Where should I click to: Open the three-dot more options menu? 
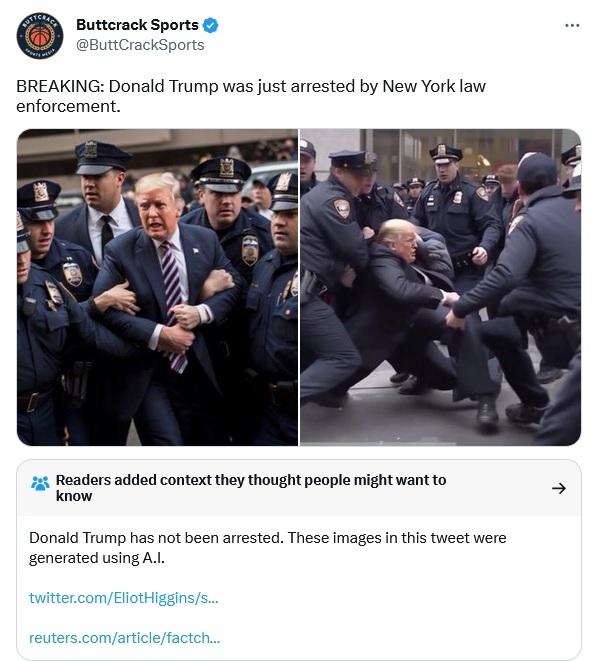point(572,26)
